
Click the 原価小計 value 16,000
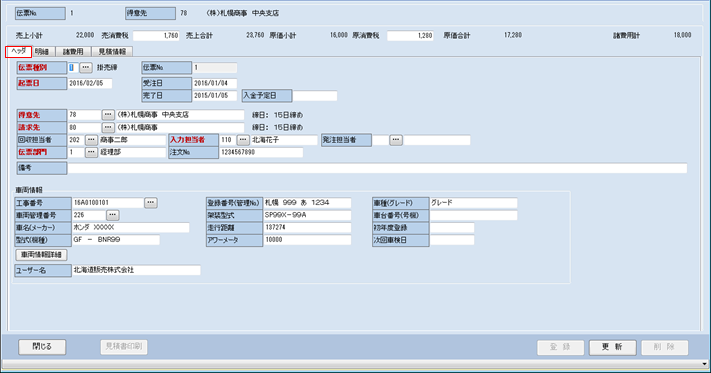coord(339,35)
